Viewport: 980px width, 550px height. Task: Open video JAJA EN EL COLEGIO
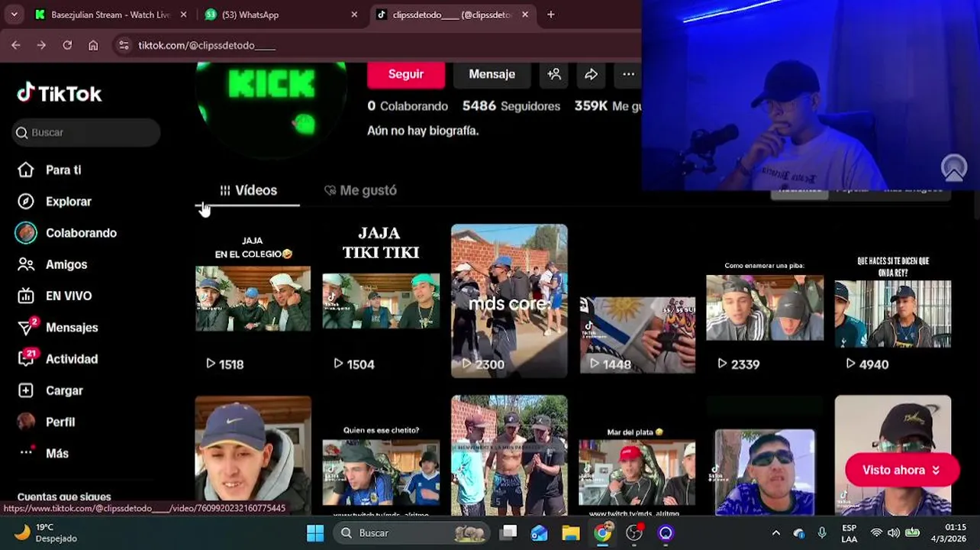(253, 300)
